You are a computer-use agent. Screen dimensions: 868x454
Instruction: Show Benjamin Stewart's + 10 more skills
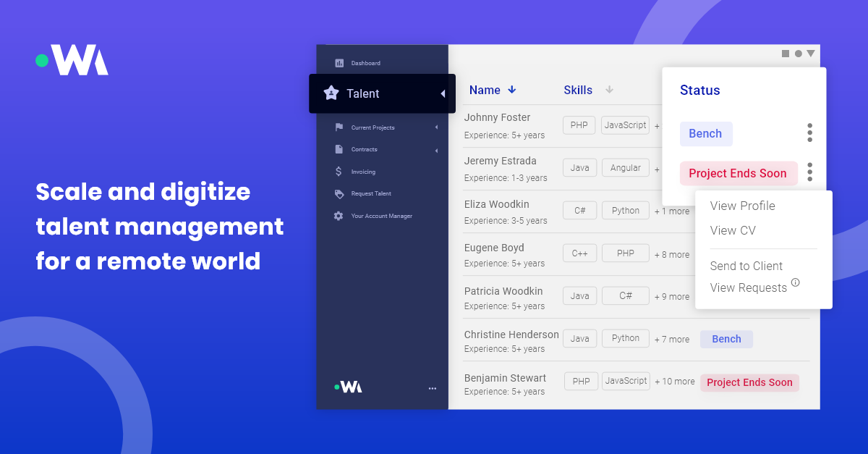pos(675,382)
